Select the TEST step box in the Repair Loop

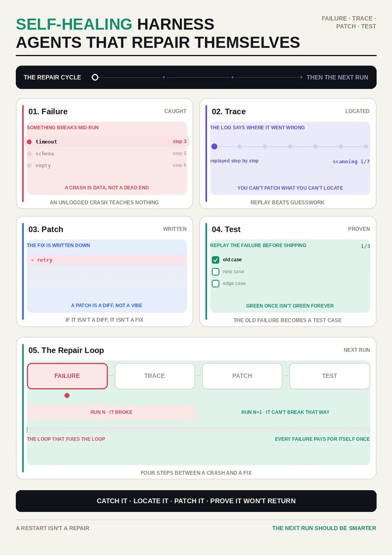(330, 376)
